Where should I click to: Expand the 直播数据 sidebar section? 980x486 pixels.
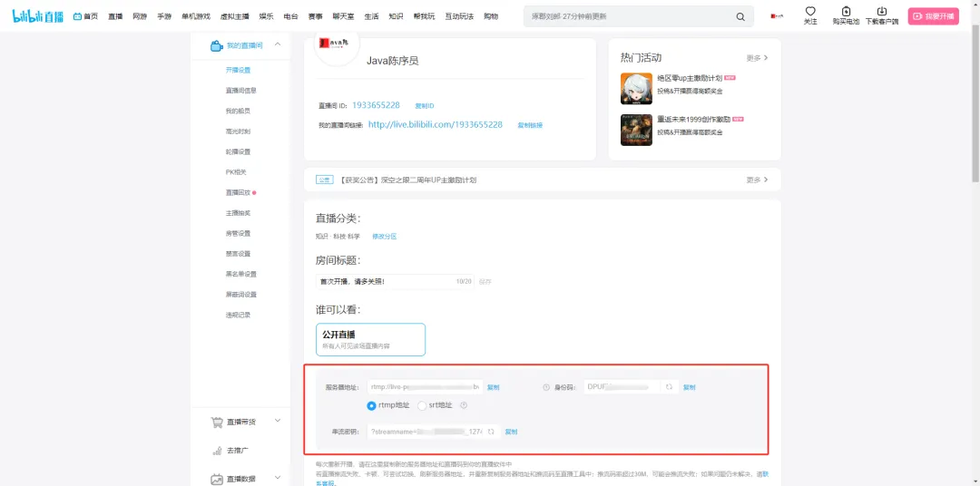click(x=277, y=478)
